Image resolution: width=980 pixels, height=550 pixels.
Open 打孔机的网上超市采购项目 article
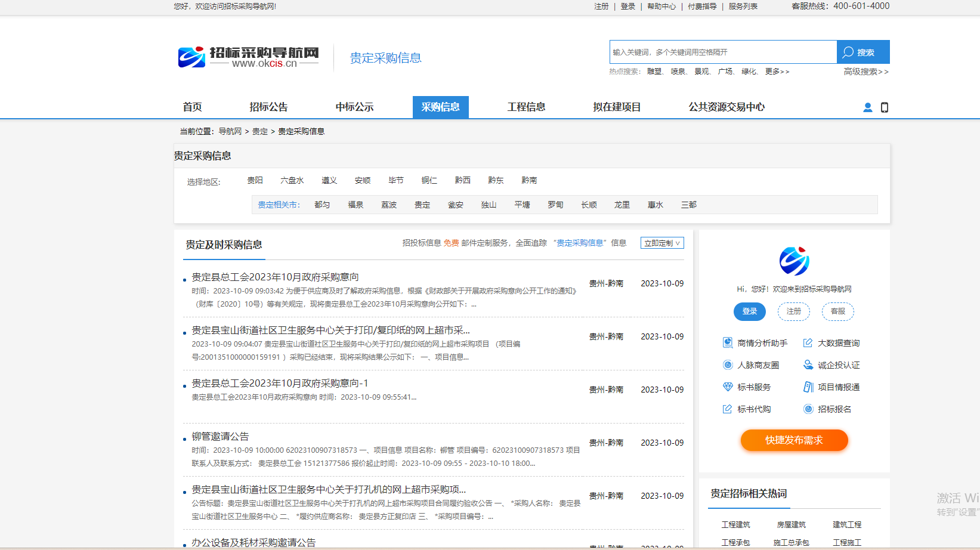point(329,490)
